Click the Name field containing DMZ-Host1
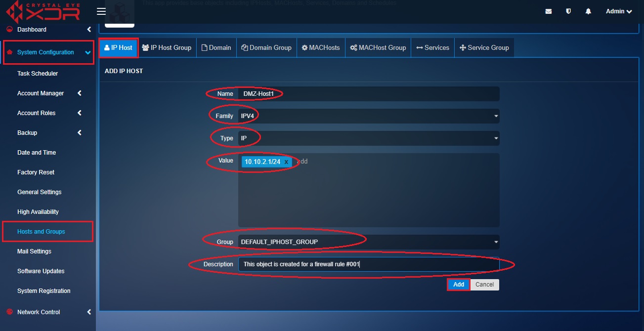 pos(369,94)
